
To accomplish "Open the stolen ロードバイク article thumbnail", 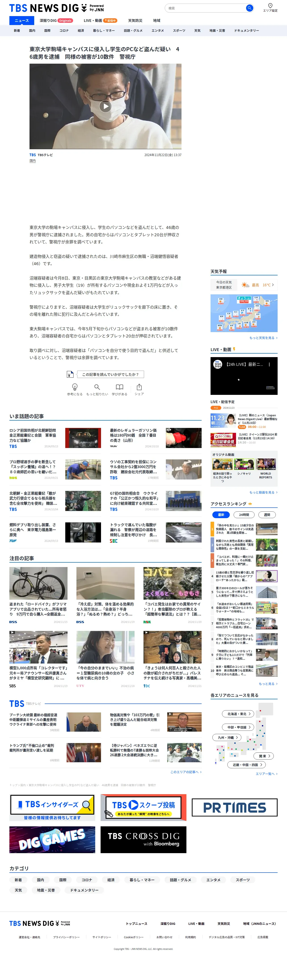I will tap(38, 584).
